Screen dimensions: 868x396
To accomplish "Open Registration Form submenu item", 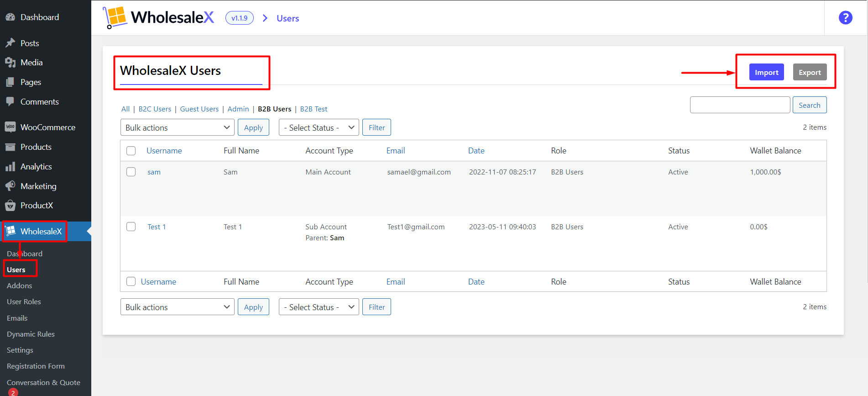I will (x=36, y=366).
